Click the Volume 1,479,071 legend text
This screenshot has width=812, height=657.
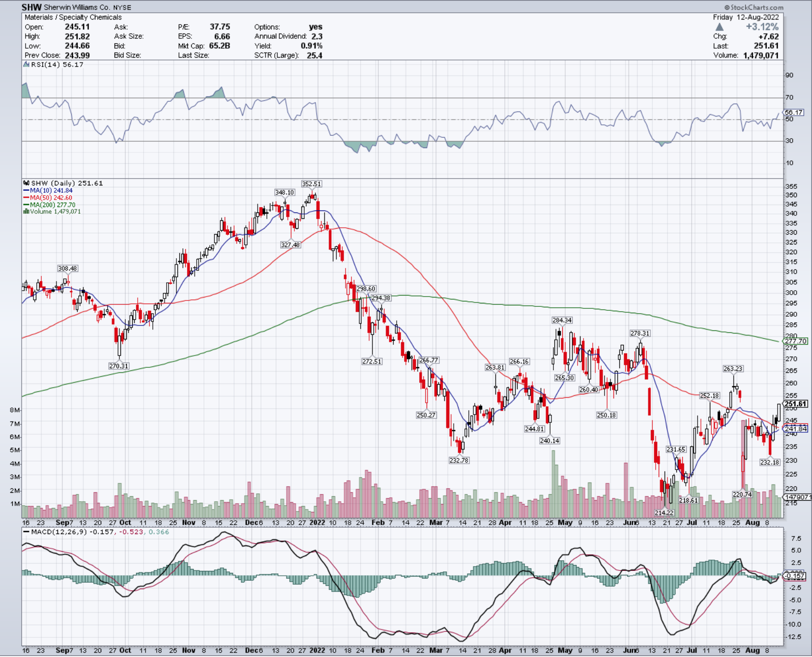[55, 211]
